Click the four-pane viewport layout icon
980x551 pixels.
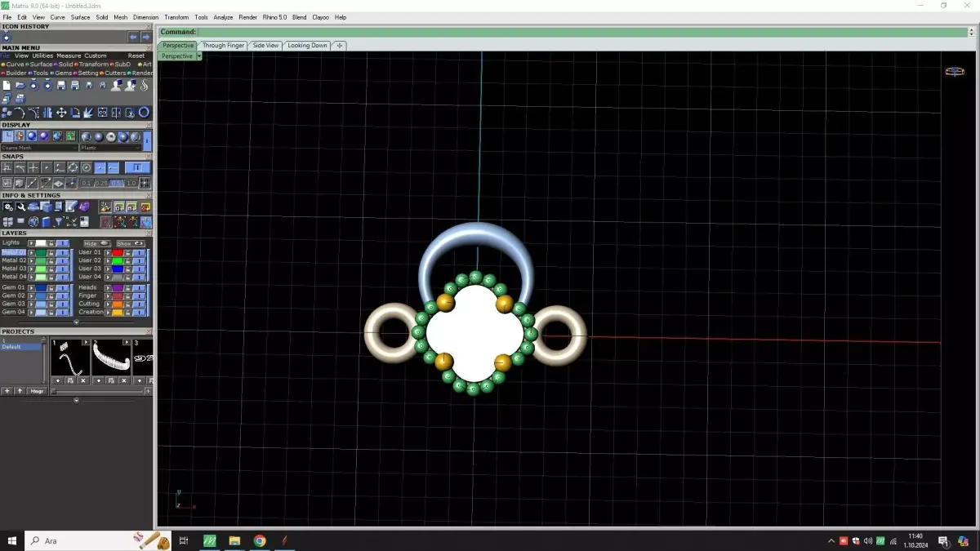(7, 221)
